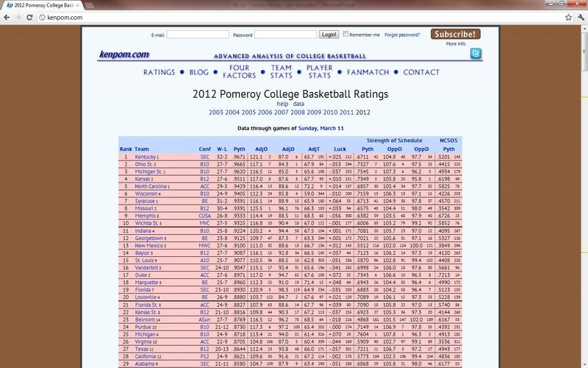Click the E-mail input field
Screen dimensions: 588x368
coord(198,35)
